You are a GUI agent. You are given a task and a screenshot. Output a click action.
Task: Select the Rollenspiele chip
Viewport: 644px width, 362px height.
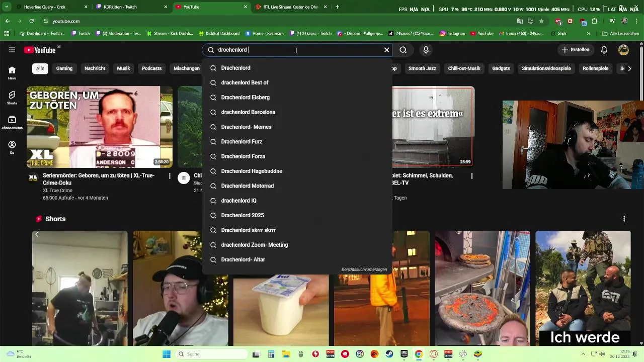595,68
